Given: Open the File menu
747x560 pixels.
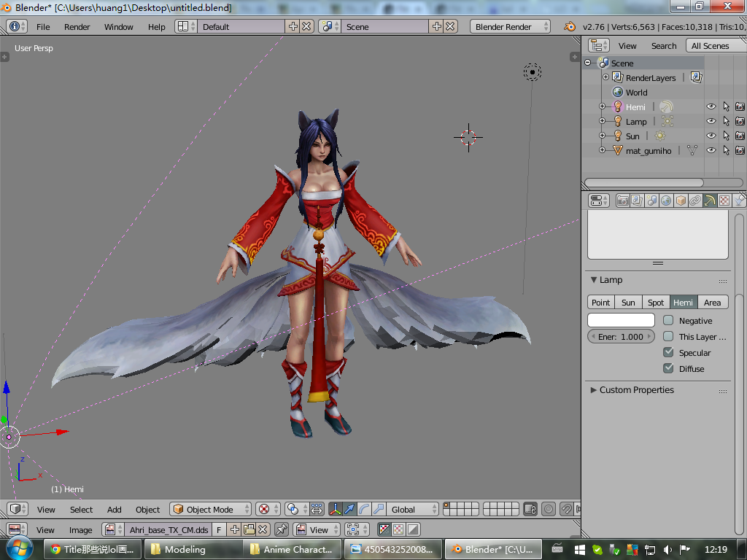Looking at the screenshot, I should [x=43, y=27].
